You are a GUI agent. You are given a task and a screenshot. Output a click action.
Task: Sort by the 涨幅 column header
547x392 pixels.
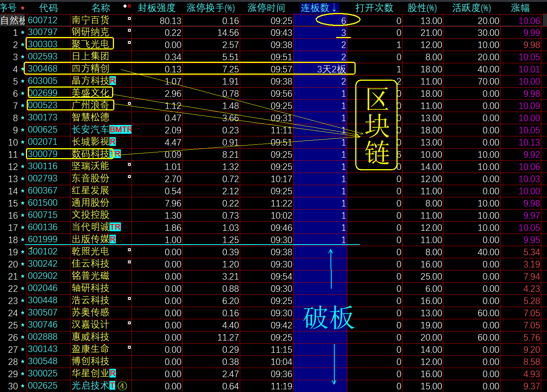click(x=520, y=8)
